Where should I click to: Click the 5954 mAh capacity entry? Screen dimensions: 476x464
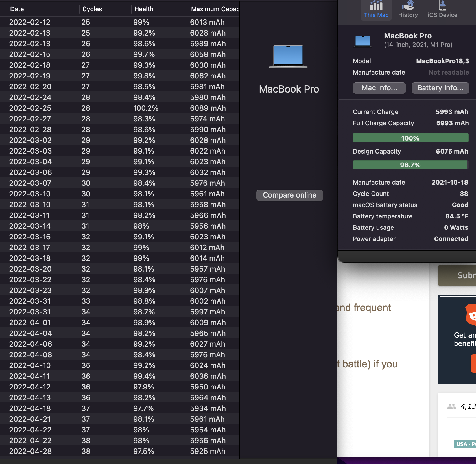click(x=208, y=430)
